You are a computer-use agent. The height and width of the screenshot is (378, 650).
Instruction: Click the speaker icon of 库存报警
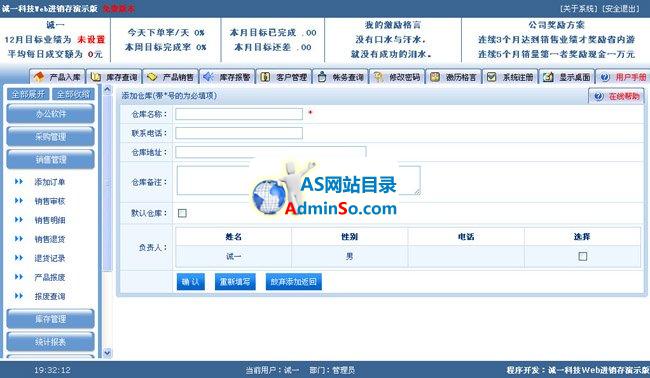pos(209,77)
